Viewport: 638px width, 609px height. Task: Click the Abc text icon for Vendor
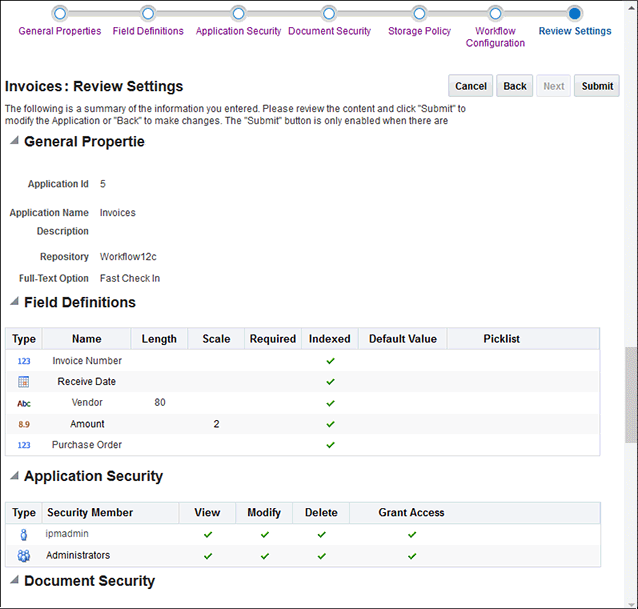pyautogui.click(x=24, y=403)
